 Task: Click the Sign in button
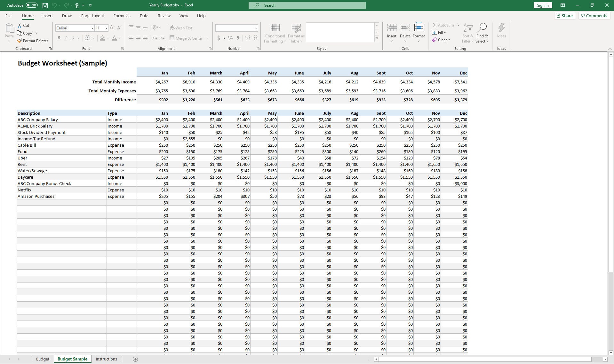542,5
